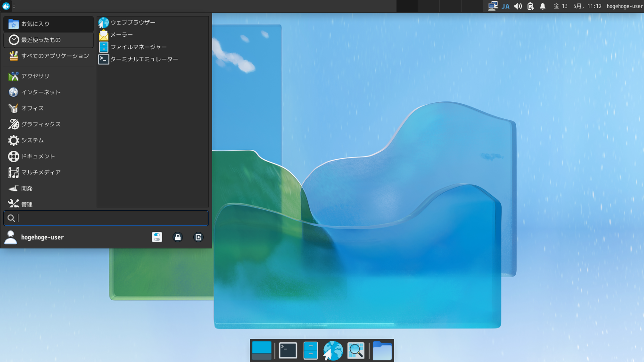Open the home folder icon in dock
Viewport: 644px width, 362px height.
382,351
